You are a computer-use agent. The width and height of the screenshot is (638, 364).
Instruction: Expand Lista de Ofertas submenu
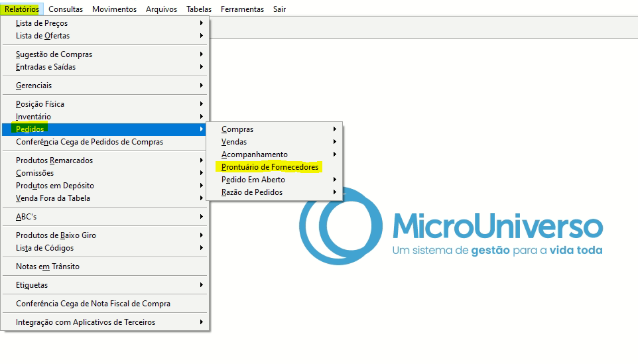pyautogui.click(x=105, y=36)
